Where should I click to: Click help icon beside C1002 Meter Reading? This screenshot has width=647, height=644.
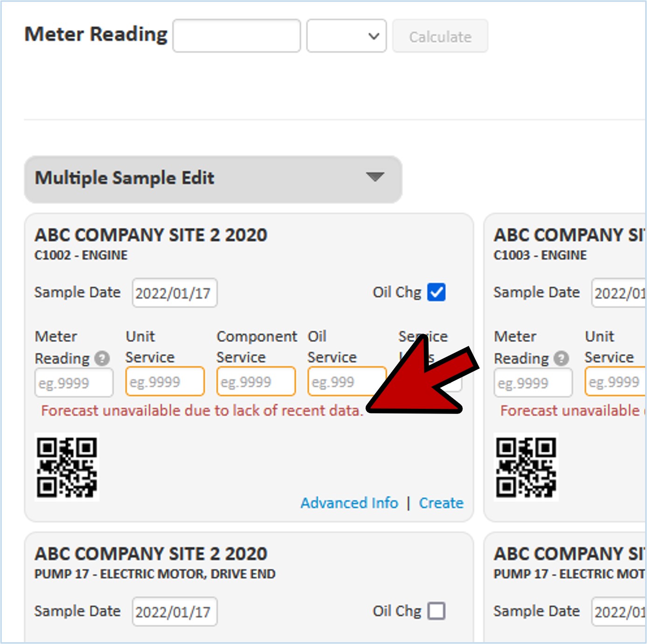click(102, 358)
